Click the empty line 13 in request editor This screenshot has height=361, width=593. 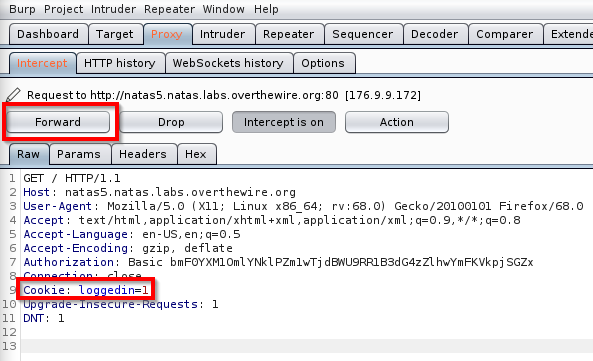[306, 346]
